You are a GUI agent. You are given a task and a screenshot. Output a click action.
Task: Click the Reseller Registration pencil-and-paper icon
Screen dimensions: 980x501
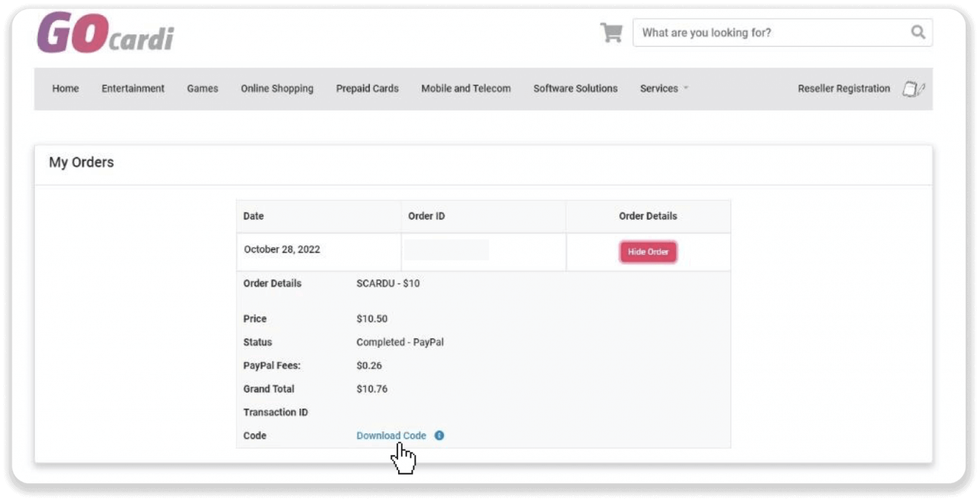[x=913, y=89]
